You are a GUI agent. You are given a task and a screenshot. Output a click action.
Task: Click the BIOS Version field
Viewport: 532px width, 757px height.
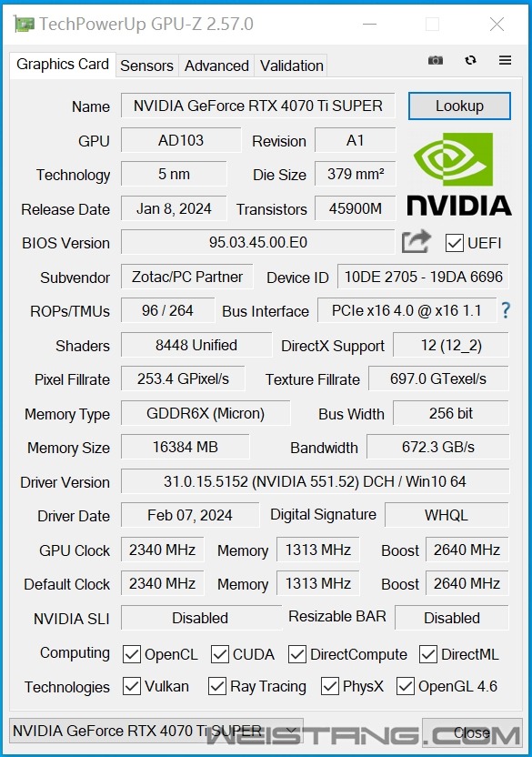[258, 242]
